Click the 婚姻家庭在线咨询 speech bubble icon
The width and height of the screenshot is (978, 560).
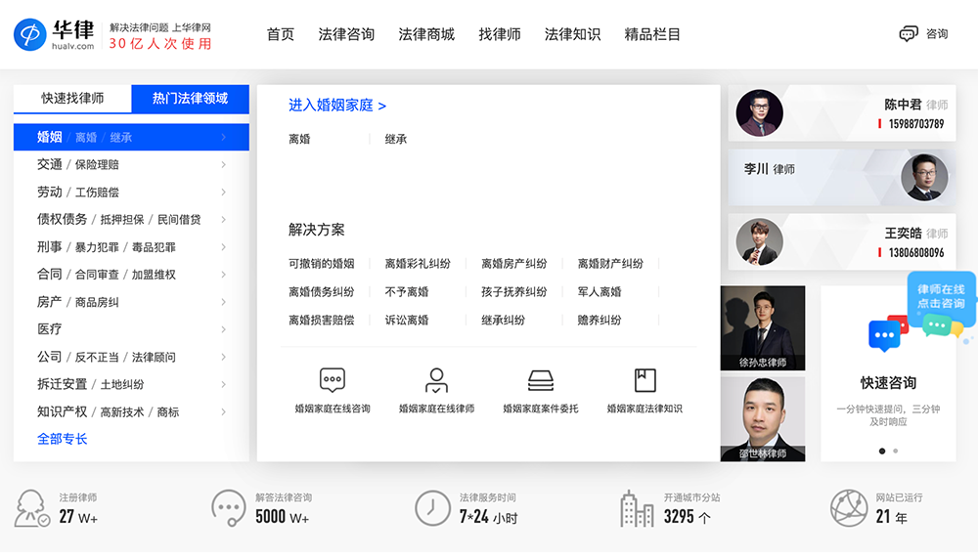tap(333, 380)
